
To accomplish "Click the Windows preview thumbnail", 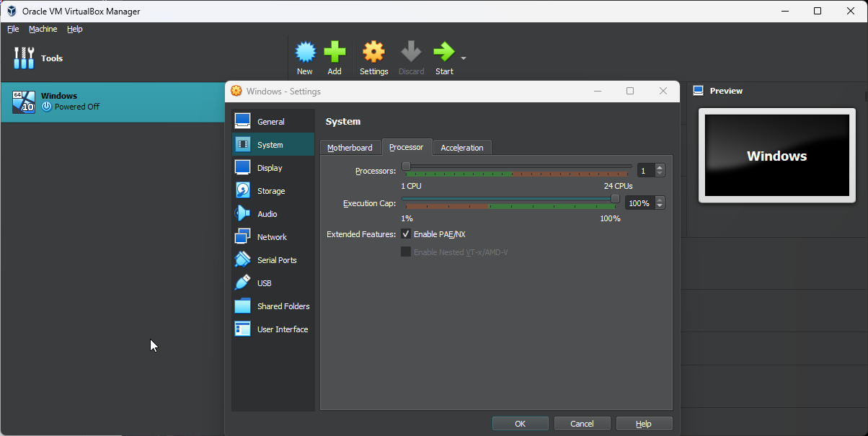I will (777, 156).
